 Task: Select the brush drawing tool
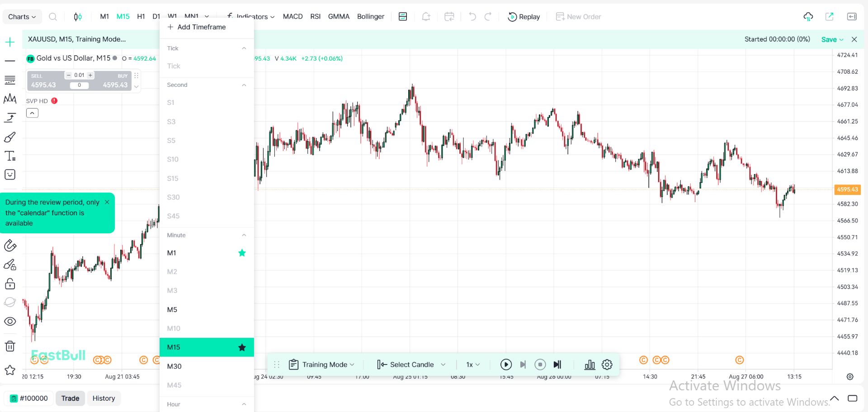point(10,137)
